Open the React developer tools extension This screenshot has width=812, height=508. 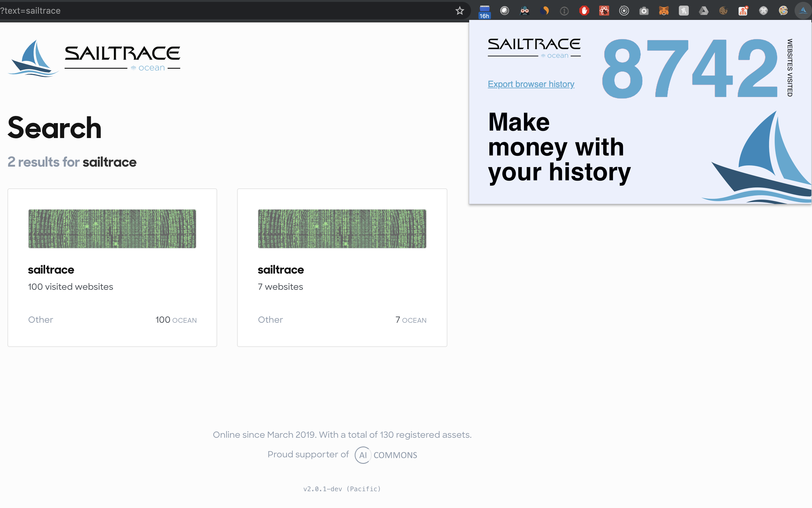pos(604,11)
